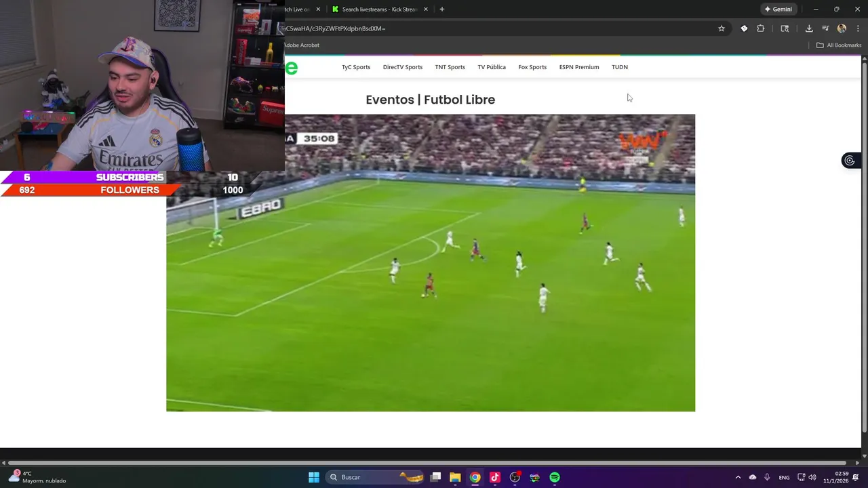Open volume control tray icon
The image size is (868, 488).
coord(812,477)
